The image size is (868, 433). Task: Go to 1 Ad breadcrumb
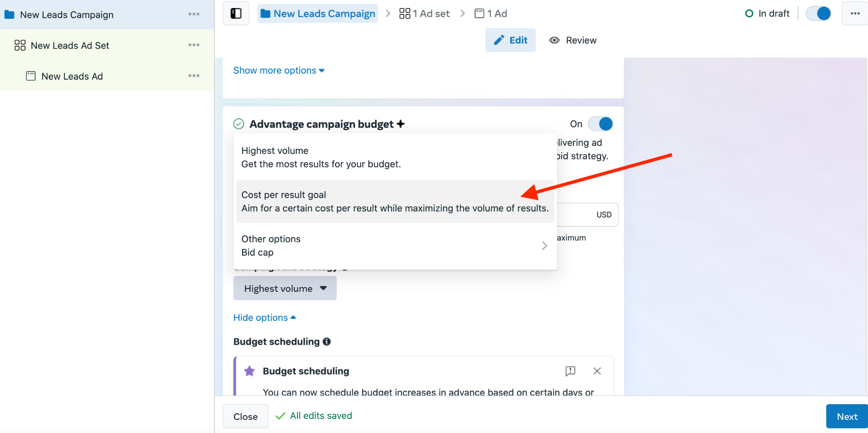491,14
